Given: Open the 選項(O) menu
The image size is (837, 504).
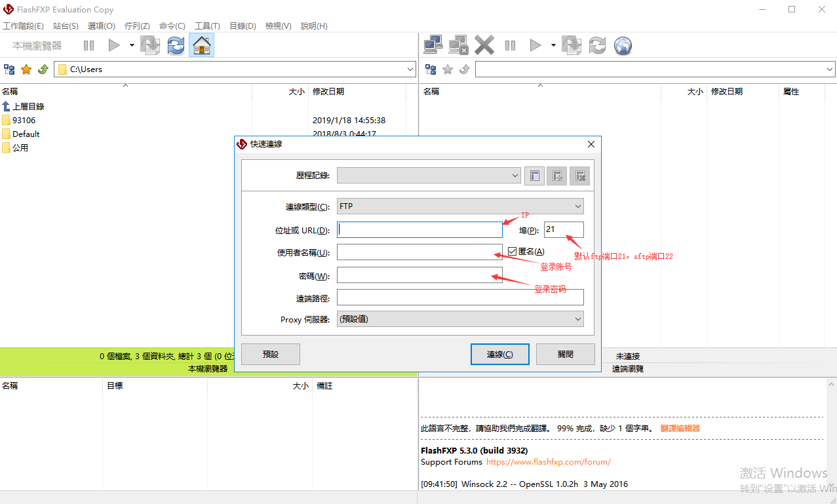Looking at the screenshot, I should pos(102,26).
